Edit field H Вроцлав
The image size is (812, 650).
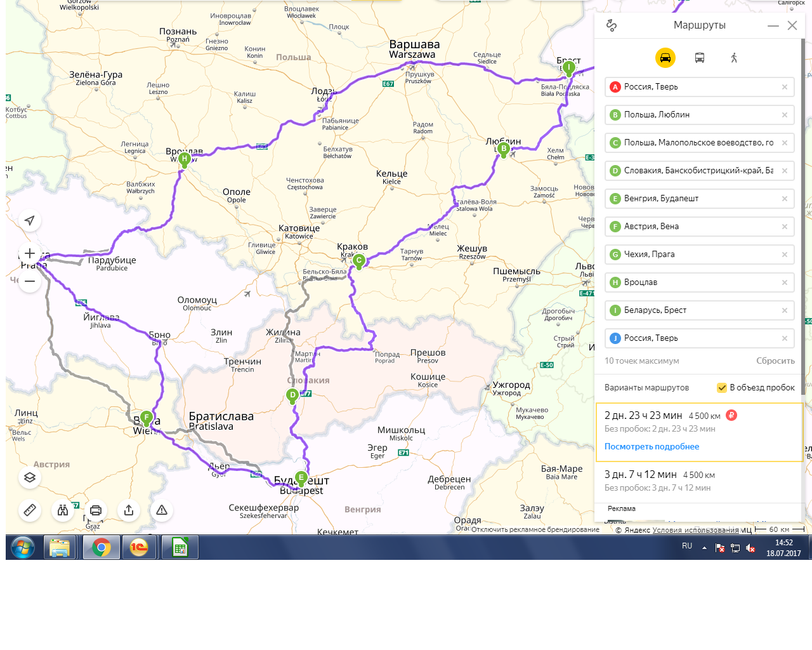tap(699, 282)
